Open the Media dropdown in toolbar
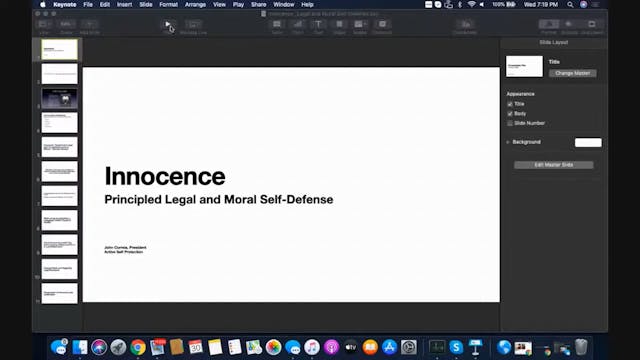 (360, 24)
